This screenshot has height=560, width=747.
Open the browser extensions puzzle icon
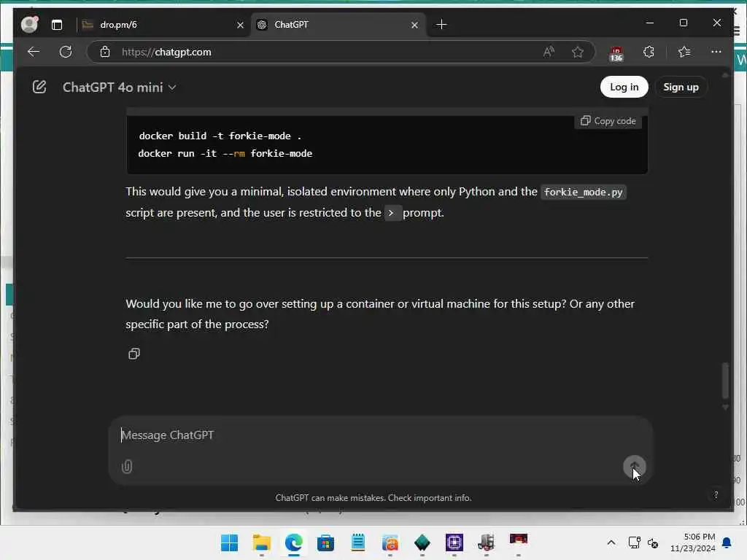[x=649, y=52]
